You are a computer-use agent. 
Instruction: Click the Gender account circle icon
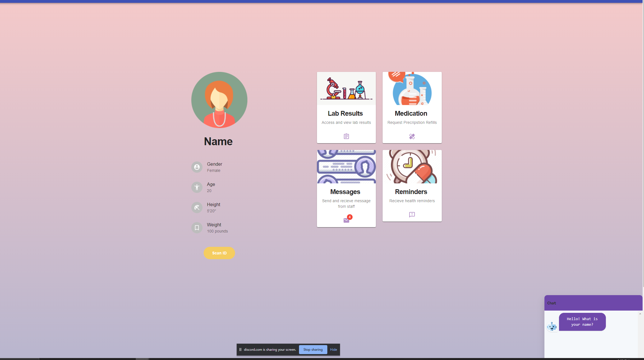(x=197, y=167)
